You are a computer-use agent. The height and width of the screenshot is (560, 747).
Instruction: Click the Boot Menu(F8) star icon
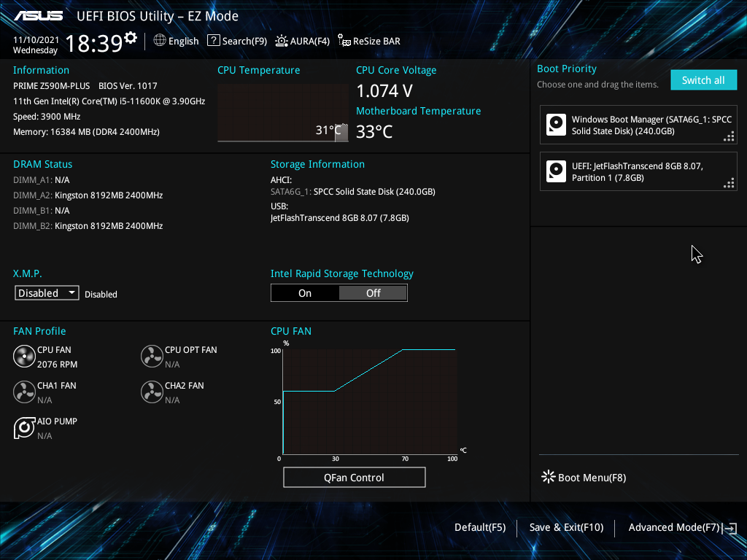549,477
